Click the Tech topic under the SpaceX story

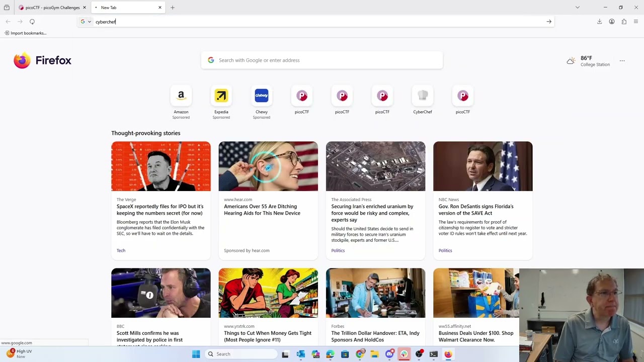click(121, 250)
